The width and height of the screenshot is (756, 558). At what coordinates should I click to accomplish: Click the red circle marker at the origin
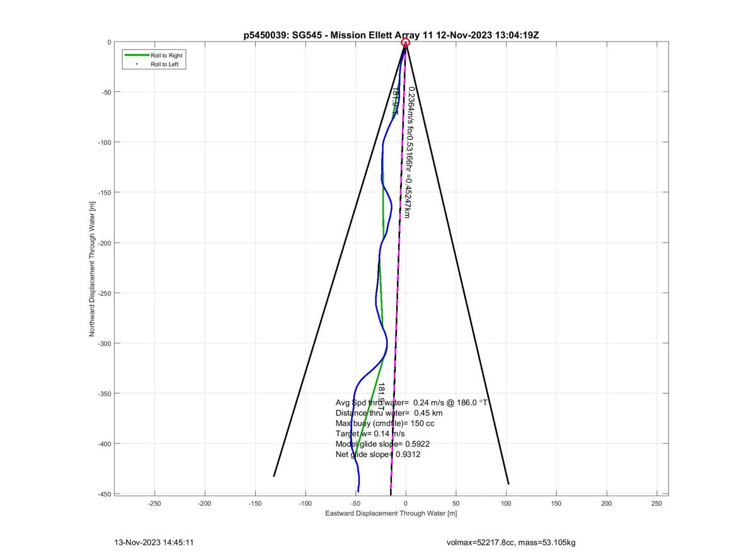pyautogui.click(x=406, y=42)
